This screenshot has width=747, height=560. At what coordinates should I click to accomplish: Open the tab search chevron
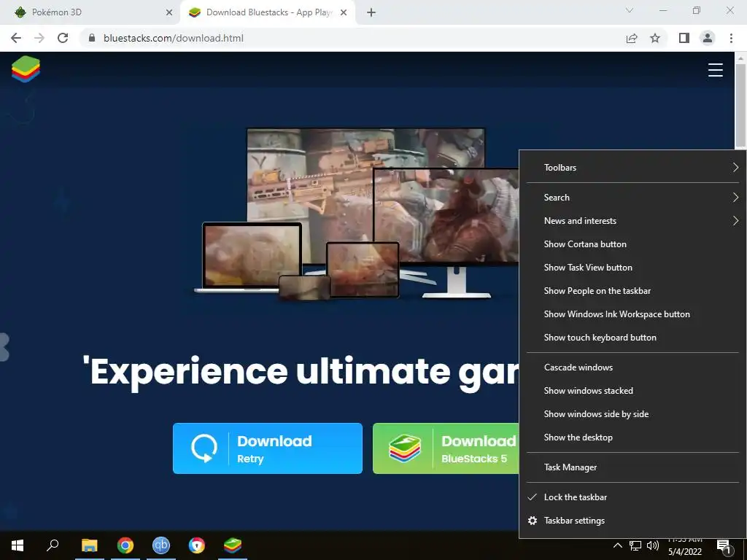click(x=630, y=10)
